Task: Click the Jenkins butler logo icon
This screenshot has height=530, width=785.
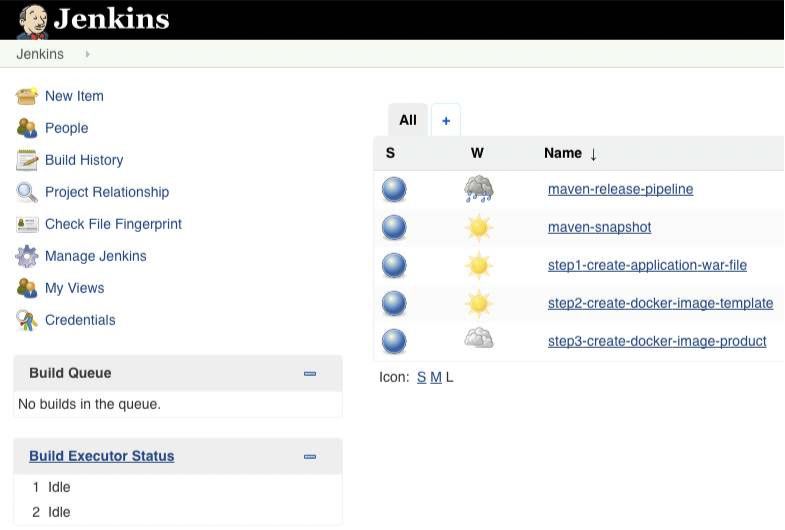Action: [33, 22]
